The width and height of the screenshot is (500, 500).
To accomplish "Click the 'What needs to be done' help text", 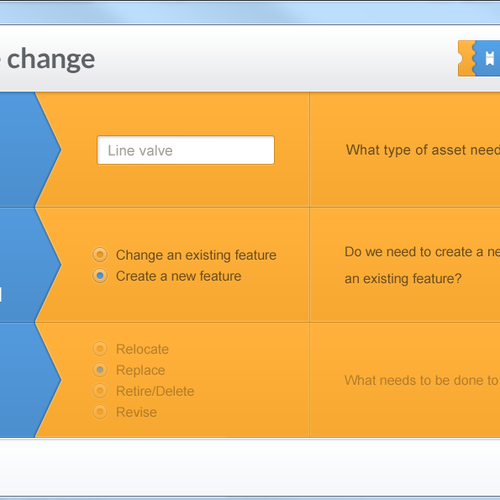I will (422, 380).
